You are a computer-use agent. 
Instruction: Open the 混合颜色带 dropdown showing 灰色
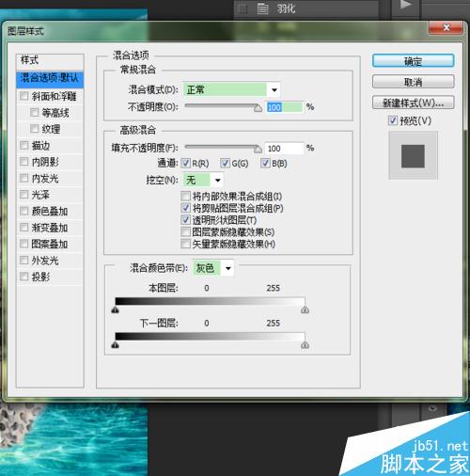tap(213, 268)
